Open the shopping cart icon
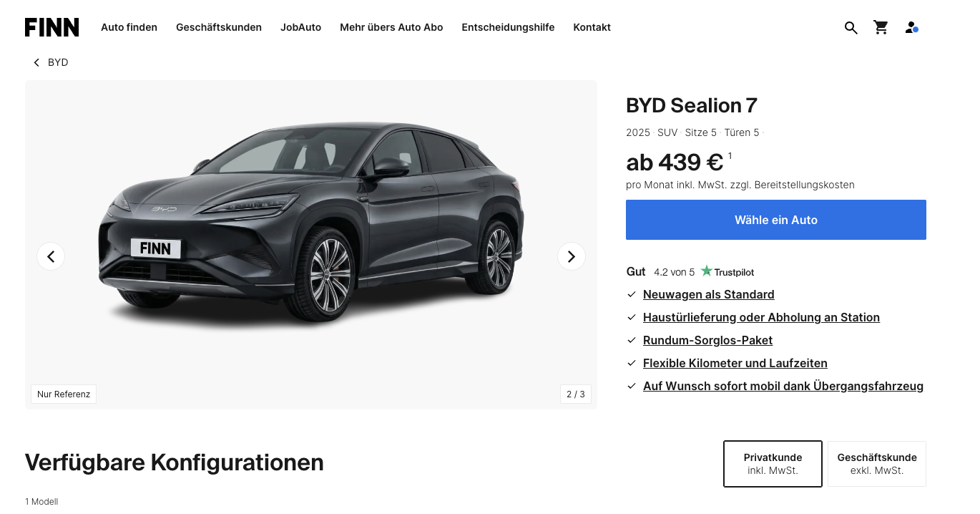The image size is (980, 514). [881, 28]
